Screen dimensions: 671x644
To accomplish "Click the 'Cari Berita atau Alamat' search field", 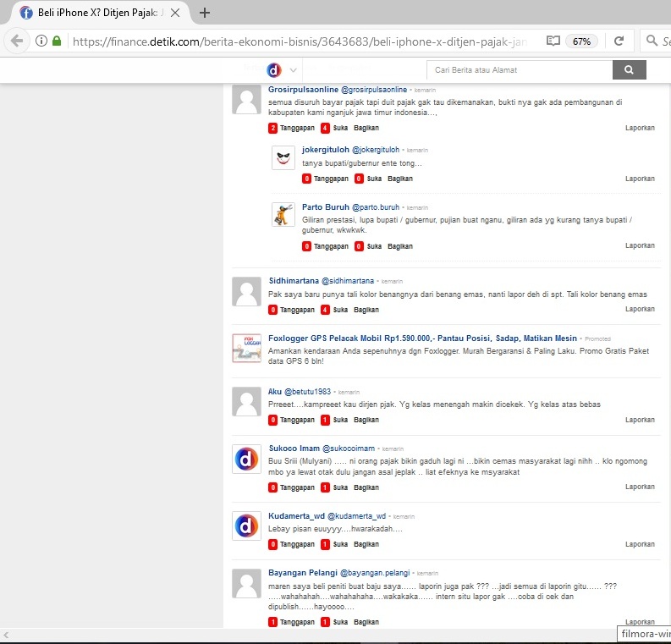I will [x=519, y=70].
